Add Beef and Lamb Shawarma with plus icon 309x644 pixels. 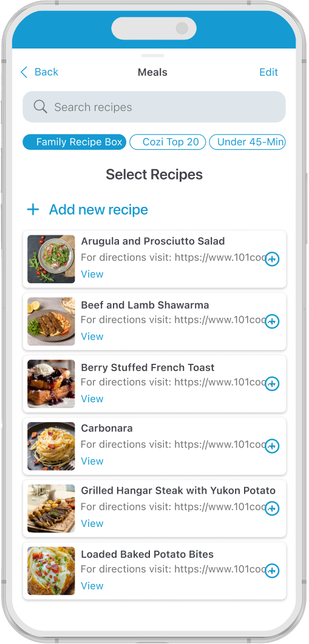(x=272, y=321)
